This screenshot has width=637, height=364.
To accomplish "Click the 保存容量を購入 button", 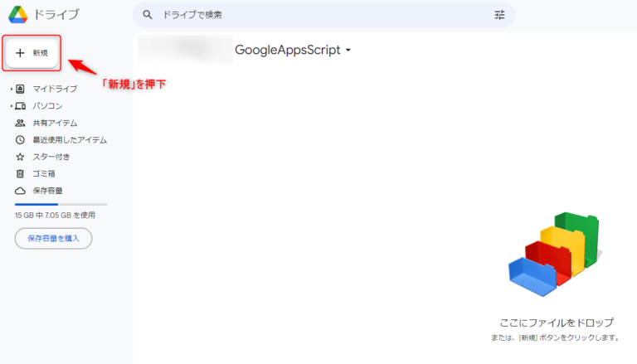I will pyautogui.click(x=53, y=239).
